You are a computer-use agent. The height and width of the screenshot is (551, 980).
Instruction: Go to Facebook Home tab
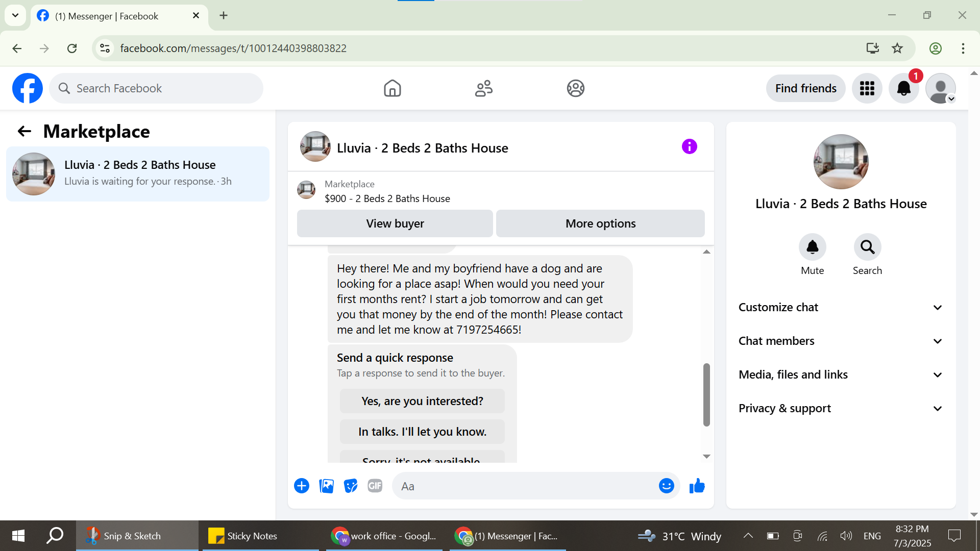click(392, 88)
